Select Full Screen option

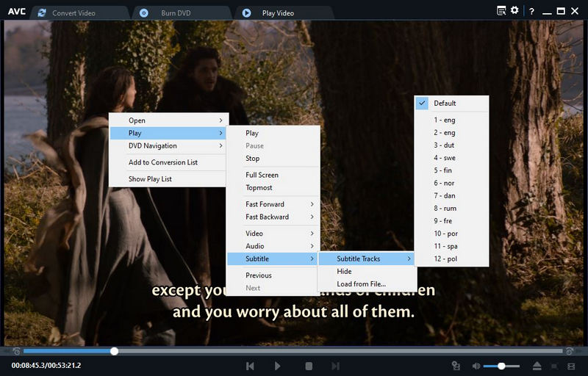tap(273, 175)
